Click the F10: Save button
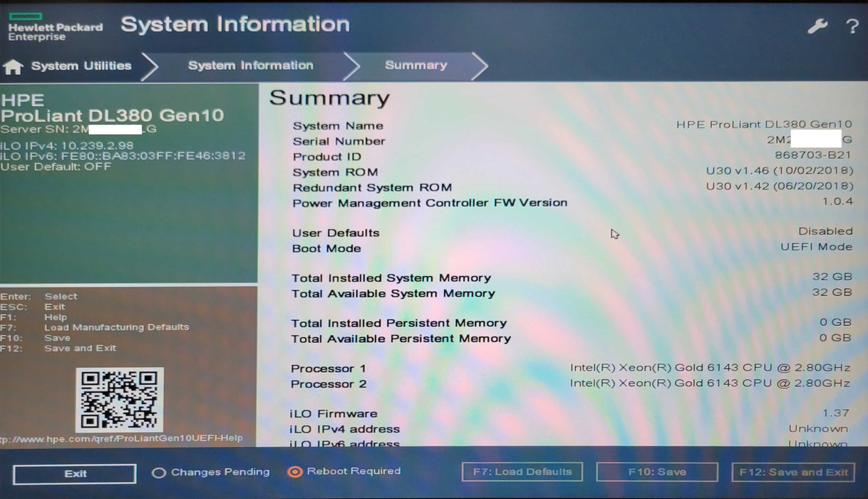This screenshot has height=499, width=868. click(656, 472)
